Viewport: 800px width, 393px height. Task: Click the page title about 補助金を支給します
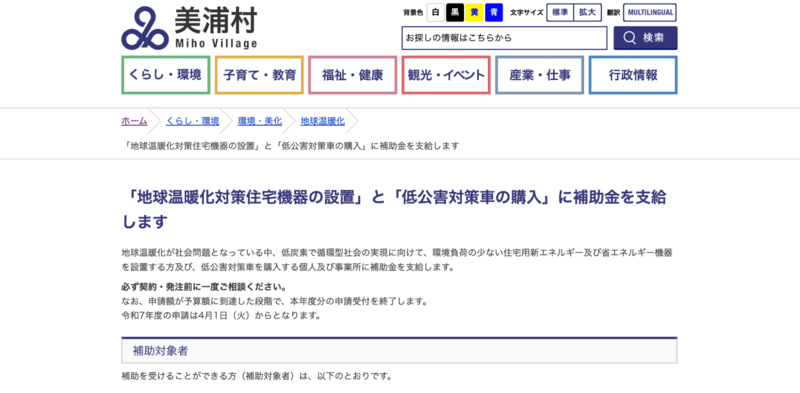pos(394,209)
